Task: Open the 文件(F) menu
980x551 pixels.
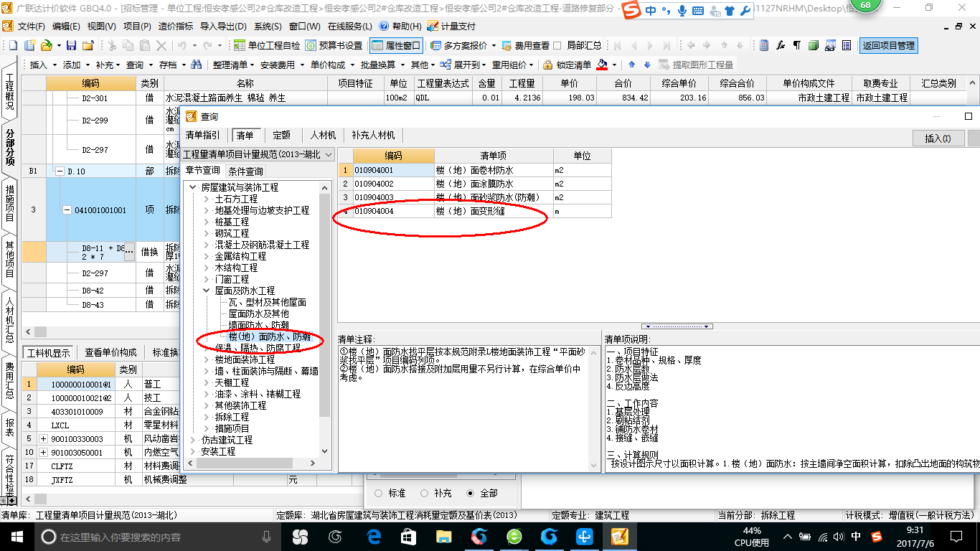Action: pos(30,26)
